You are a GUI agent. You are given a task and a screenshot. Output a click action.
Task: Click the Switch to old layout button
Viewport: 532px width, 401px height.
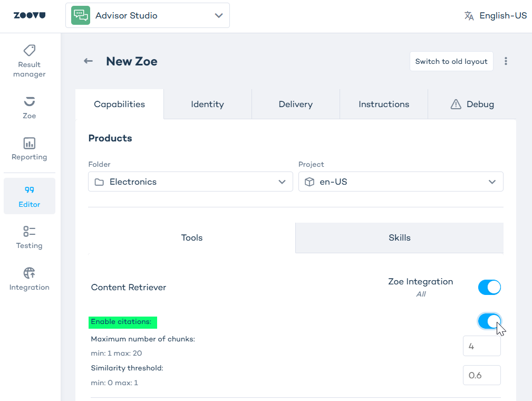(451, 61)
